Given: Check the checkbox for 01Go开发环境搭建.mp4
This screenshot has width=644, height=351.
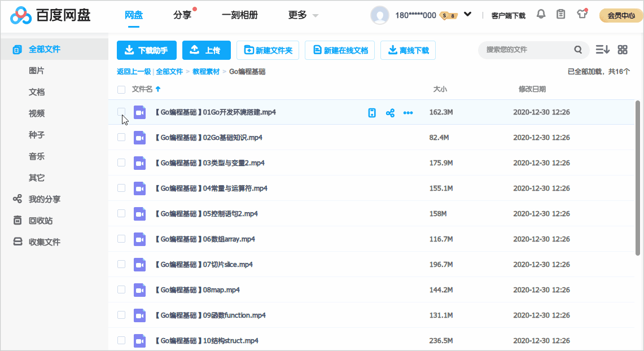Looking at the screenshot, I should [x=121, y=112].
